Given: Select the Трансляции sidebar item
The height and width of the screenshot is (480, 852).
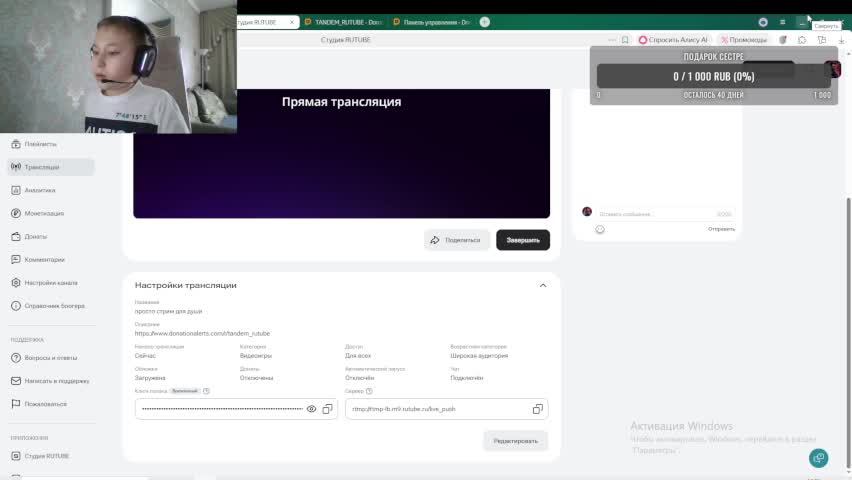Looking at the screenshot, I should [51, 167].
